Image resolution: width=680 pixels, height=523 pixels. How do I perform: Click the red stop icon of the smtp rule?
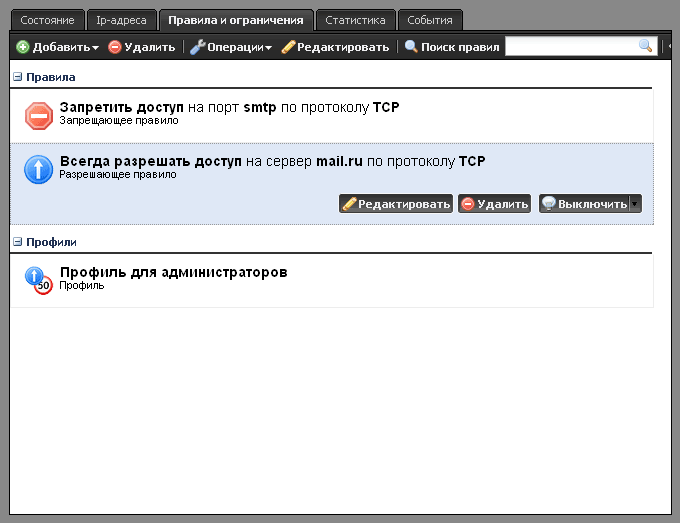coord(39,116)
